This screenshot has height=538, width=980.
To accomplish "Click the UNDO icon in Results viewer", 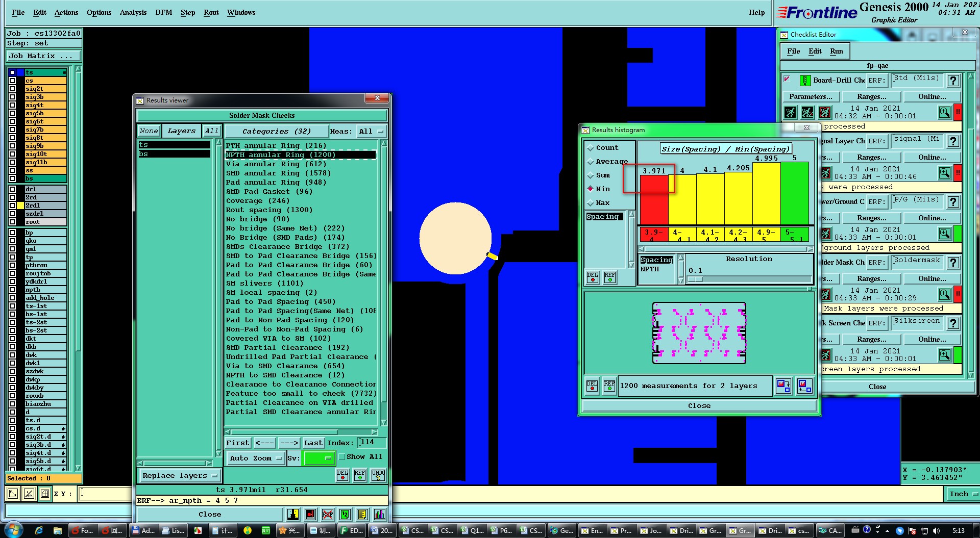I will tap(378, 475).
